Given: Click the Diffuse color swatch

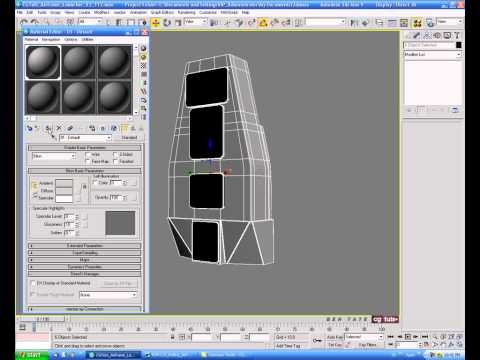Looking at the screenshot, I should pos(64,191).
